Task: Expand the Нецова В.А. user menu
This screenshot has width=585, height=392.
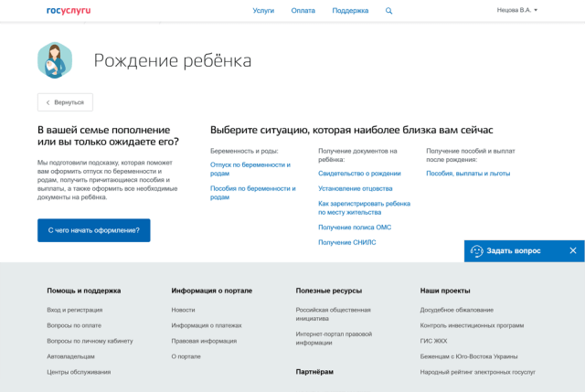Action: point(517,10)
